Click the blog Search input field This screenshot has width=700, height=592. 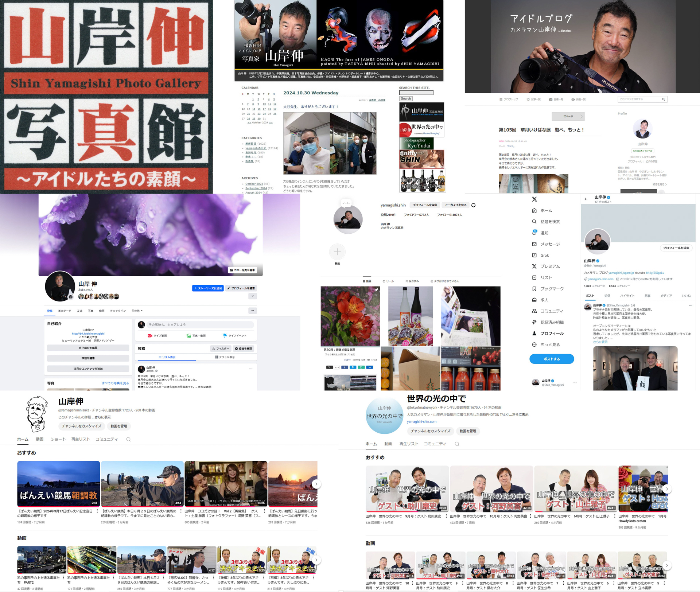[x=416, y=93]
